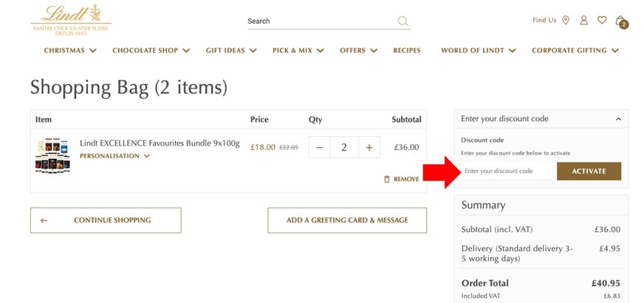The width and height of the screenshot is (644, 303).
Task: Open the shopping bag icon
Action: 621,21
